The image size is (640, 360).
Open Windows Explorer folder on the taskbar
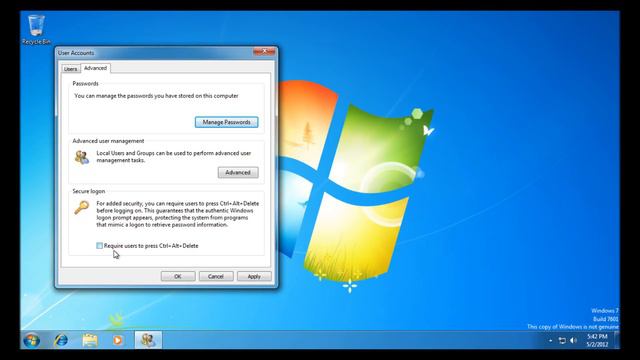click(x=90, y=340)
